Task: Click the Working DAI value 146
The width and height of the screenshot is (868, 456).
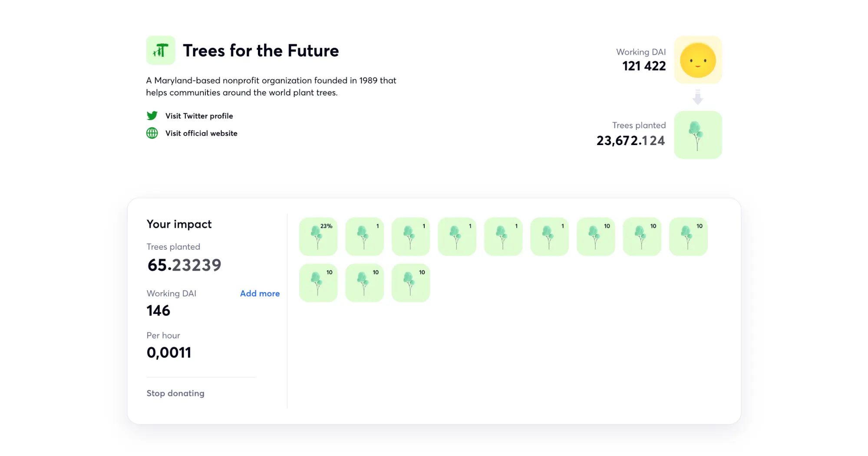Action: pyautogui.click(x=158, y=311)
